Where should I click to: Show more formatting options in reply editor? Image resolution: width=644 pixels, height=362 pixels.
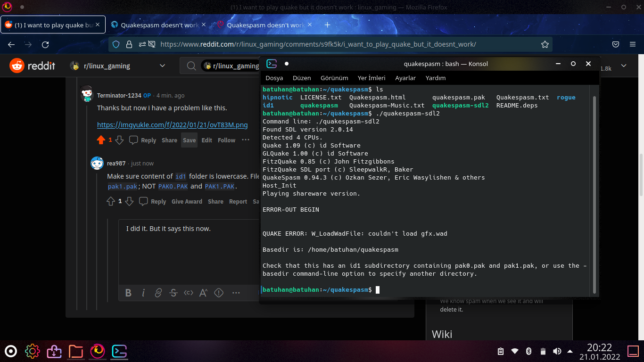click(x=236, y=293)
